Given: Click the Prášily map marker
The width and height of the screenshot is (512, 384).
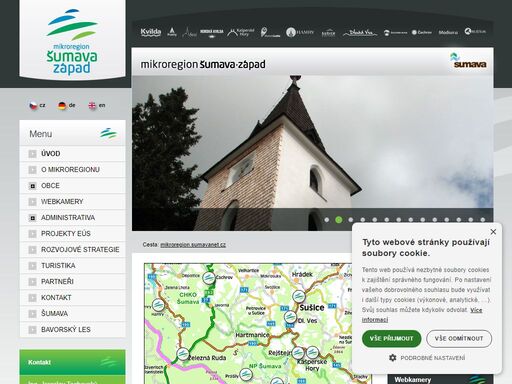Looking at the screenshot, I should coord(246,375).
